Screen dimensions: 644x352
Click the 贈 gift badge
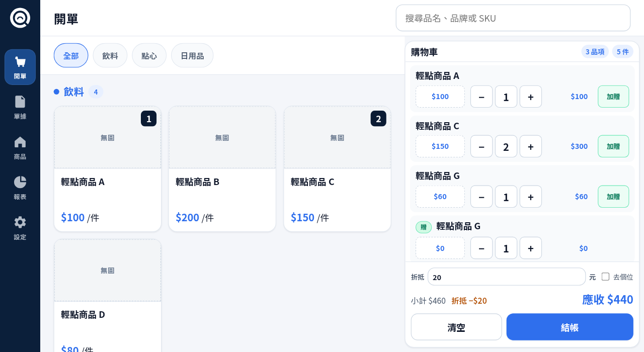click(x=424, y=227)
